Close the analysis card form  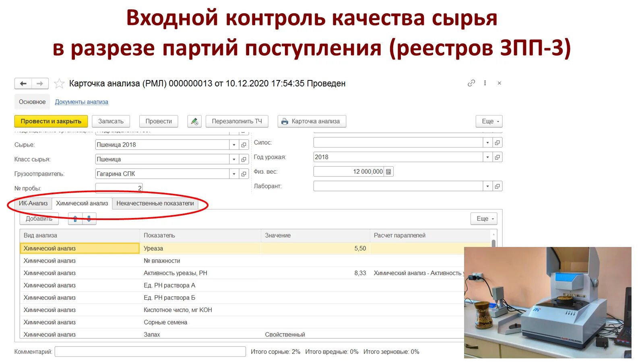coord(499,83)
